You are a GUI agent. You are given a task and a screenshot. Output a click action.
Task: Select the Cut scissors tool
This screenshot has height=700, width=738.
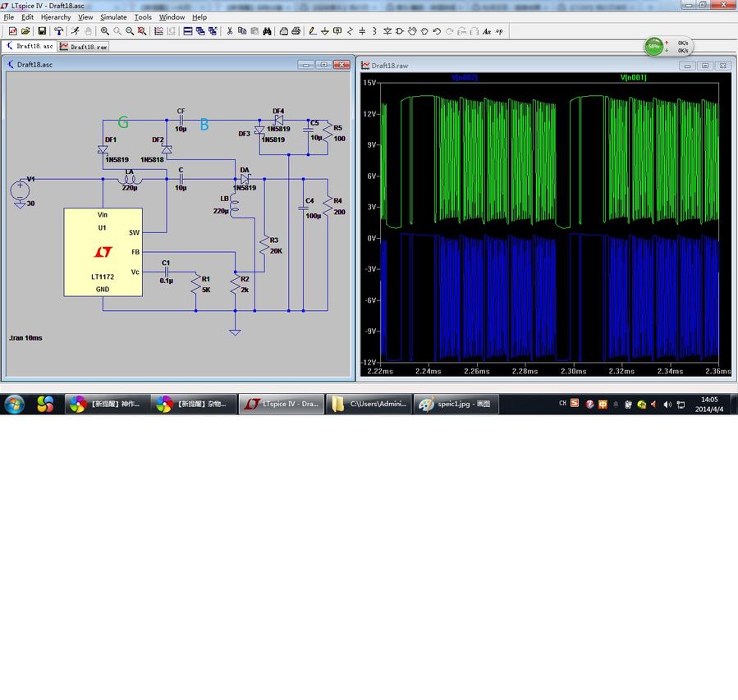pos(230,31)
